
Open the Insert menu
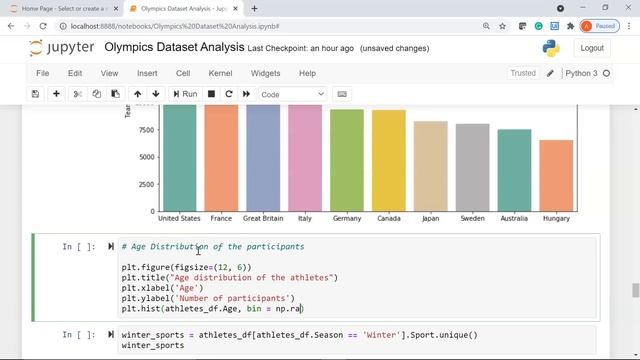pos(147,73)
